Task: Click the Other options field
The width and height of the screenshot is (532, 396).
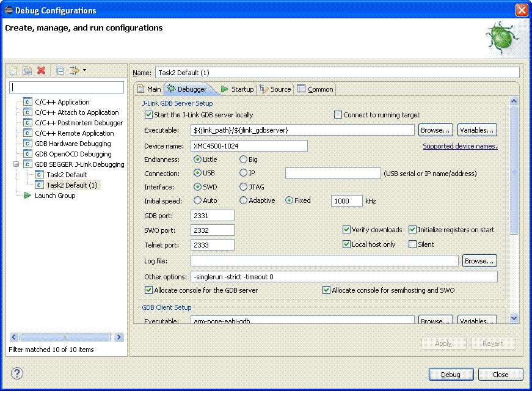Action: (x=344, y=277)
